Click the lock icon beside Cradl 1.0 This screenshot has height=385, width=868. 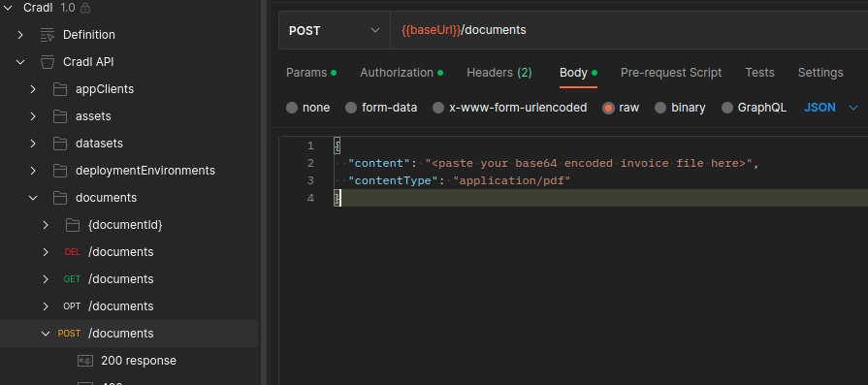click(x=84, y=8)
